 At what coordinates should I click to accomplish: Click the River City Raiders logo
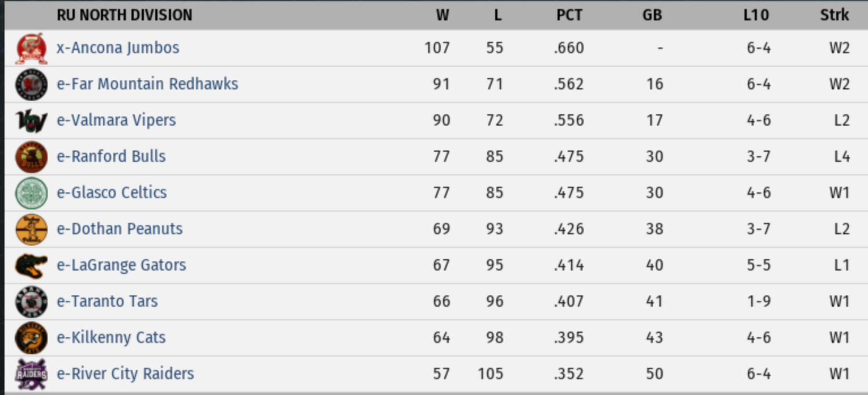click(x=31, y=374)
